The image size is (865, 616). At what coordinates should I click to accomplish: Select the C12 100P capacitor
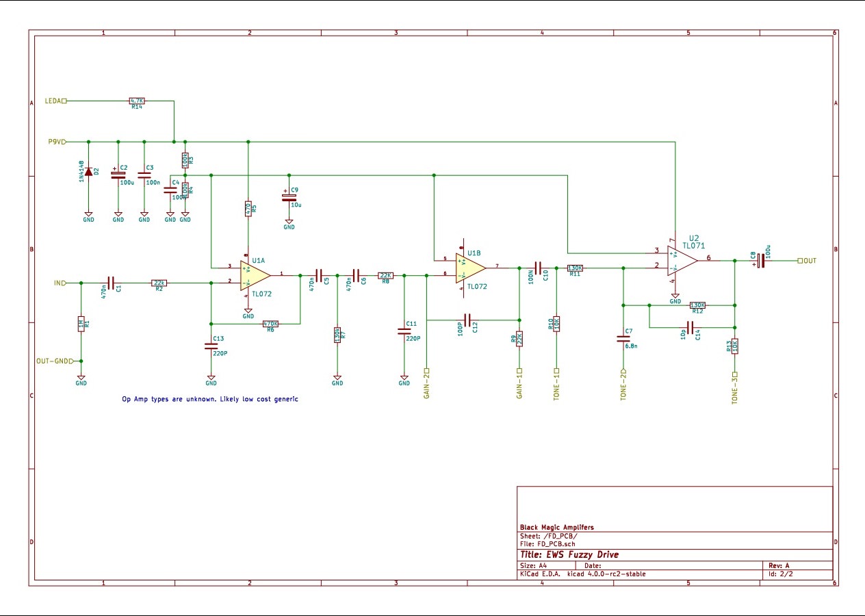click(468, 320)
